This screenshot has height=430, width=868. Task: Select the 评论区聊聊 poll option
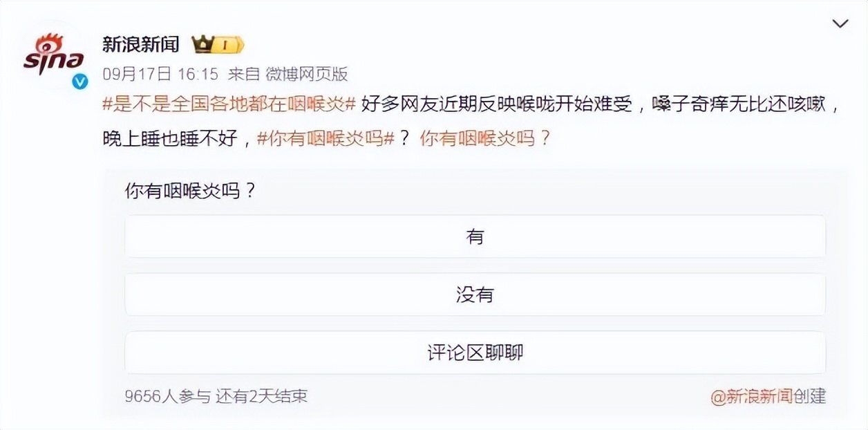click(x=475, y=353)
